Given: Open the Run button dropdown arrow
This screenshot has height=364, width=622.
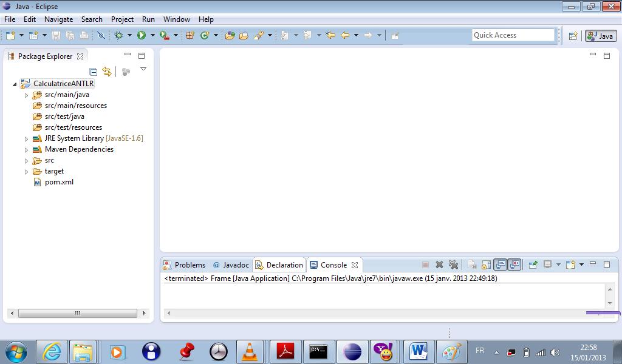Looking at the screenshot, I should tap(152, 36).
